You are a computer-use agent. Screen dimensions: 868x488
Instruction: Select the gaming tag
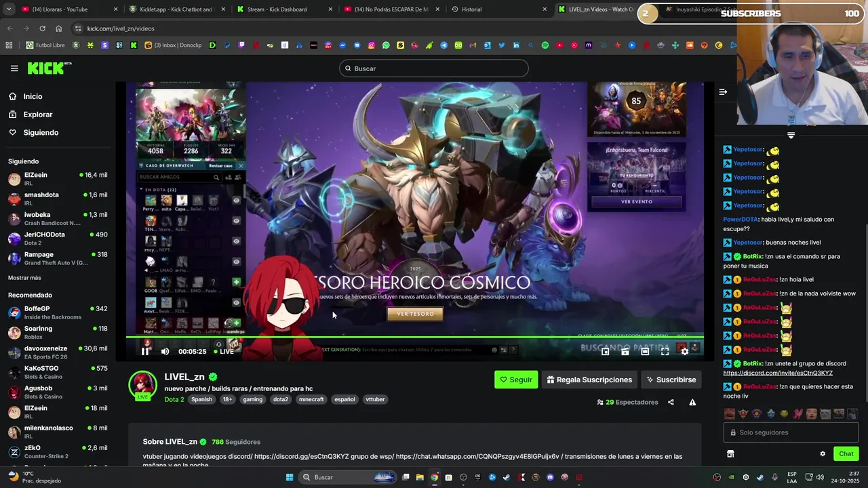tap(252, 399)
